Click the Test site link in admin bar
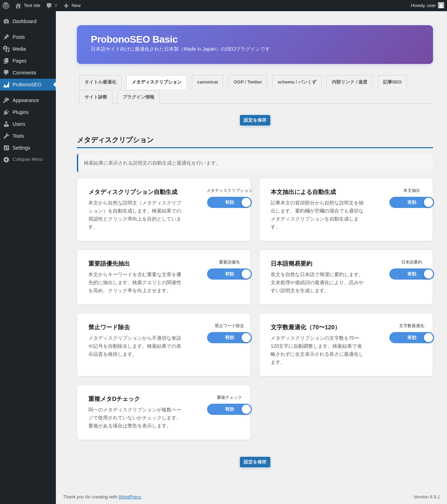The image size is (447, 504). tap(32, 6)
